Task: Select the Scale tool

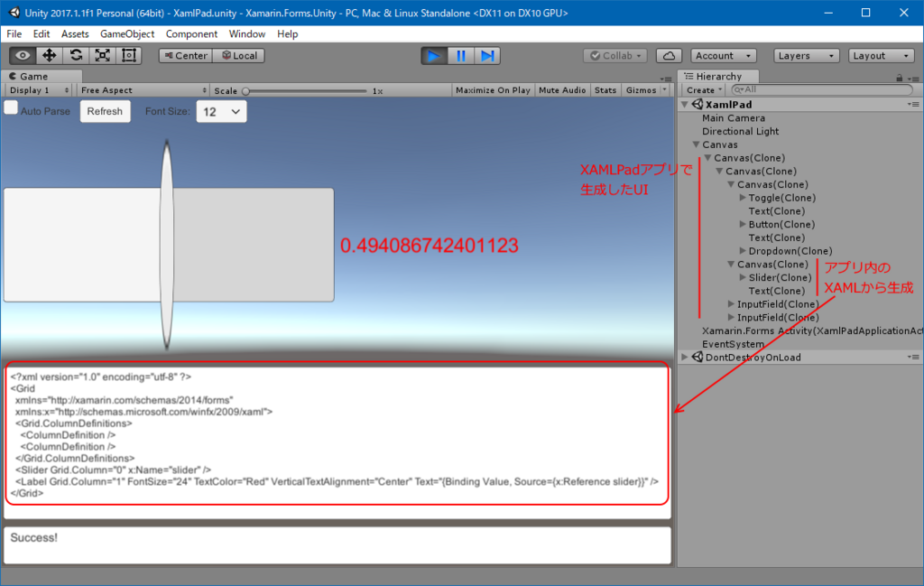Action: point(102,55)
